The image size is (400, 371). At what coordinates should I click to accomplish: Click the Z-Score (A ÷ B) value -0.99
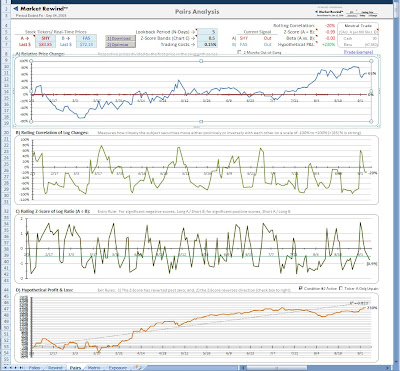pos(330,32)
